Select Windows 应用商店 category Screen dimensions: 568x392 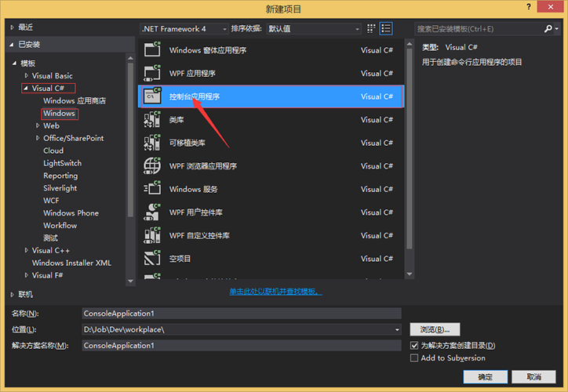tap(75, 100)
